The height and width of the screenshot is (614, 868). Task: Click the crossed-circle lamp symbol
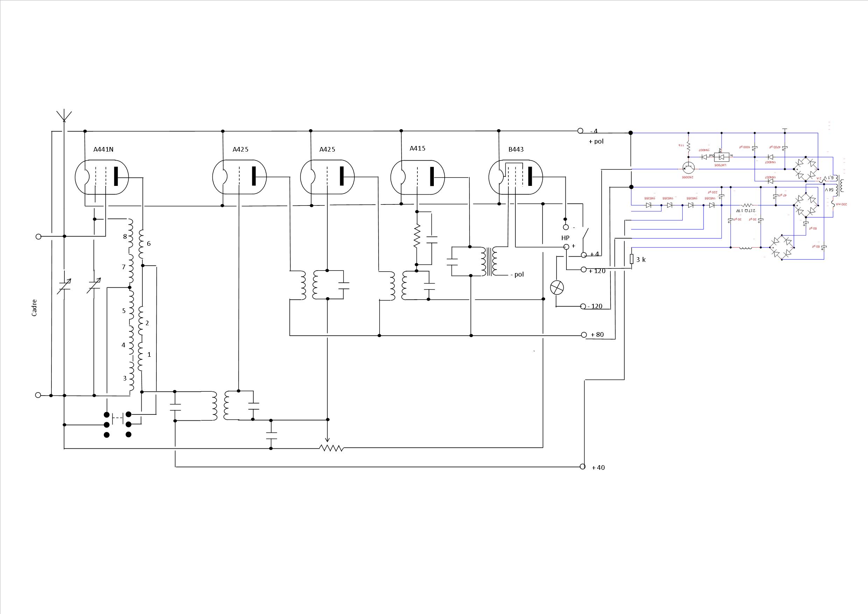click(557, 287)
